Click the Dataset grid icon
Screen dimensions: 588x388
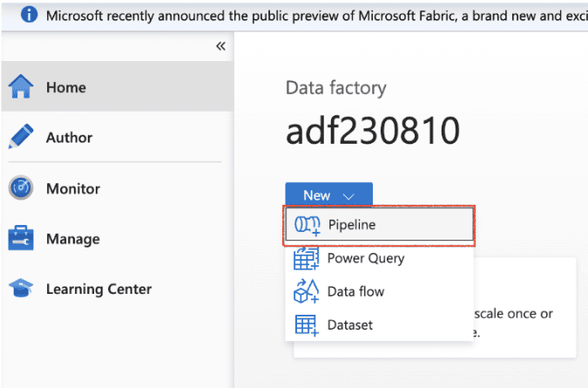point(307,325)
